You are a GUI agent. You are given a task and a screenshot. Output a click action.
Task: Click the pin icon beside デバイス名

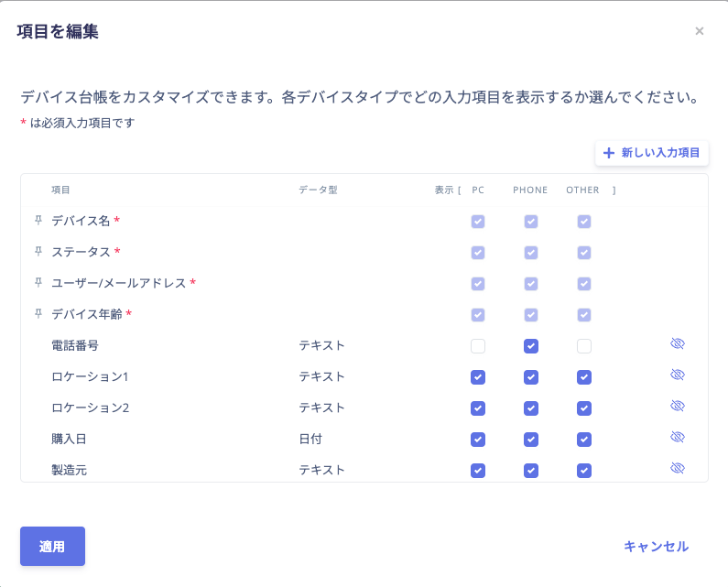(x=38, y=220)
